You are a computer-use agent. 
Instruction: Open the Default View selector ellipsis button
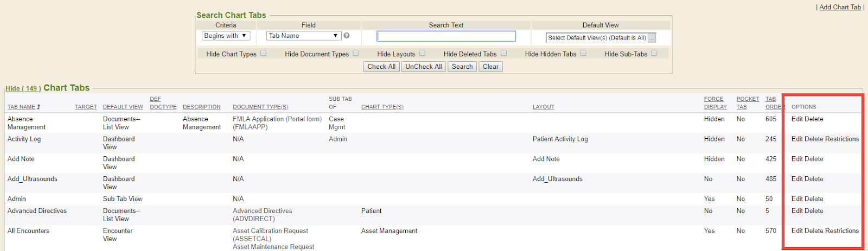tap(652, 38)
